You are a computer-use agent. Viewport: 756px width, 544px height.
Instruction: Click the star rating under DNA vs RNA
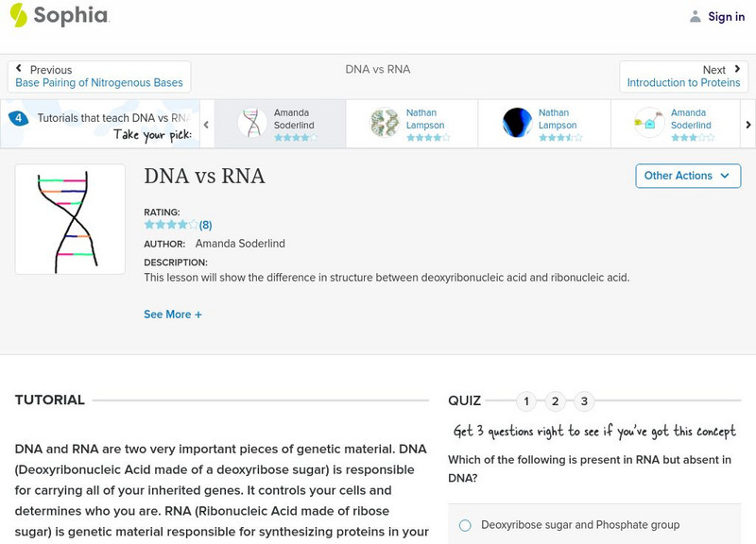coord(171,225)
